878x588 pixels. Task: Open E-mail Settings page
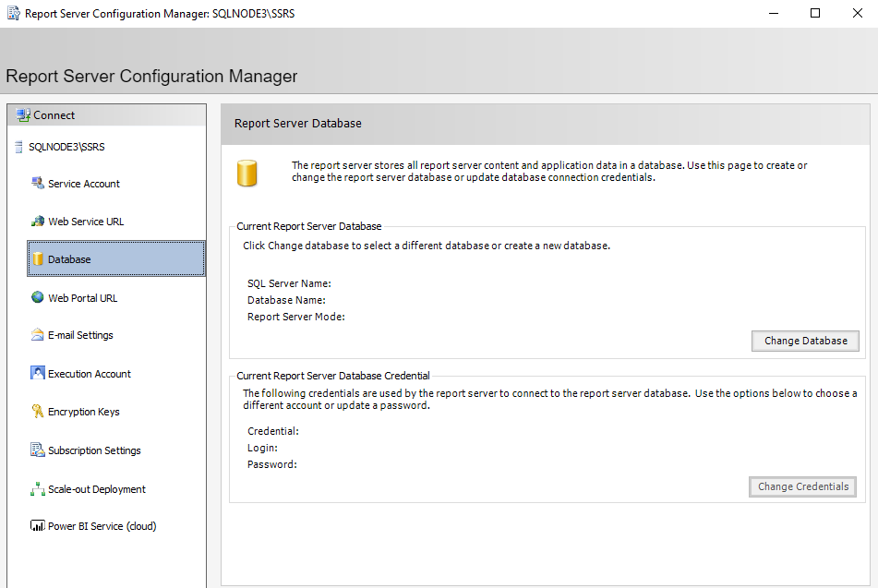tap(80, 335)
